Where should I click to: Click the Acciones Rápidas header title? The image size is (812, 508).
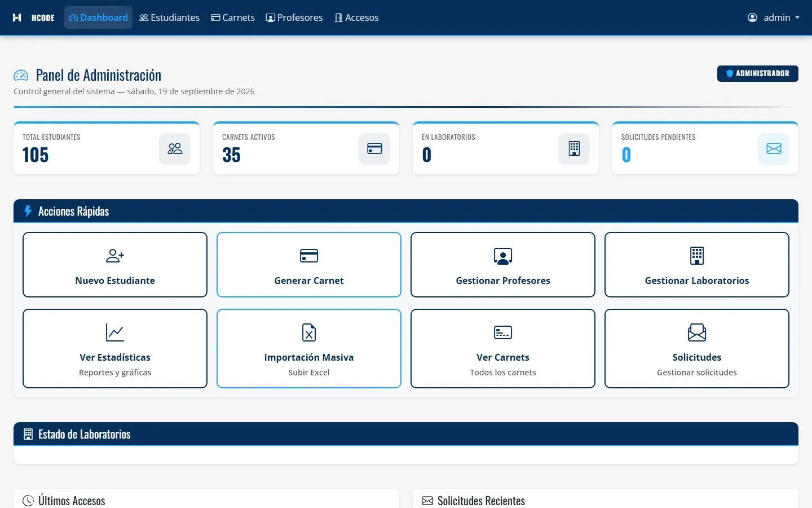click(74, 211)
